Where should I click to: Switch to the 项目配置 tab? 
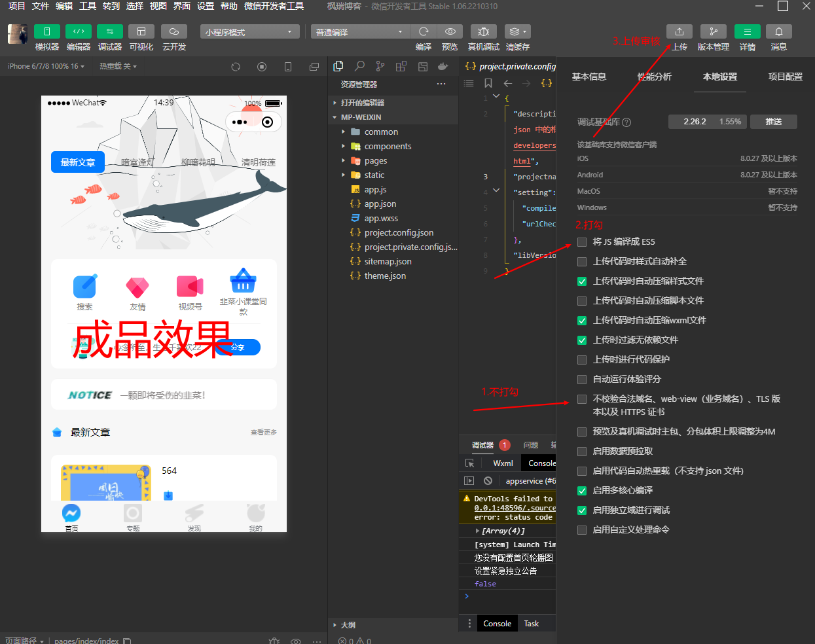coord(786,77)
